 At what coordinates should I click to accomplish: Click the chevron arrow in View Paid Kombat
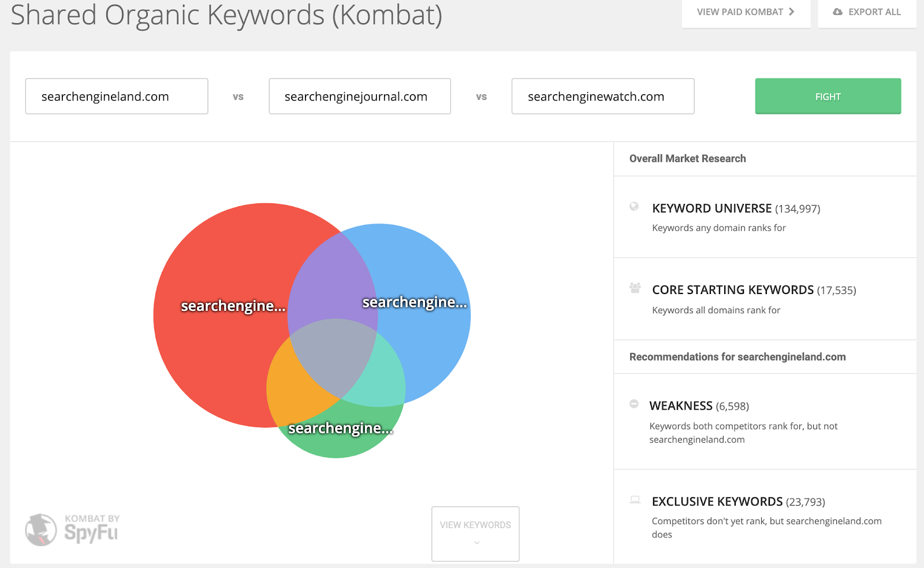point(792,12)
